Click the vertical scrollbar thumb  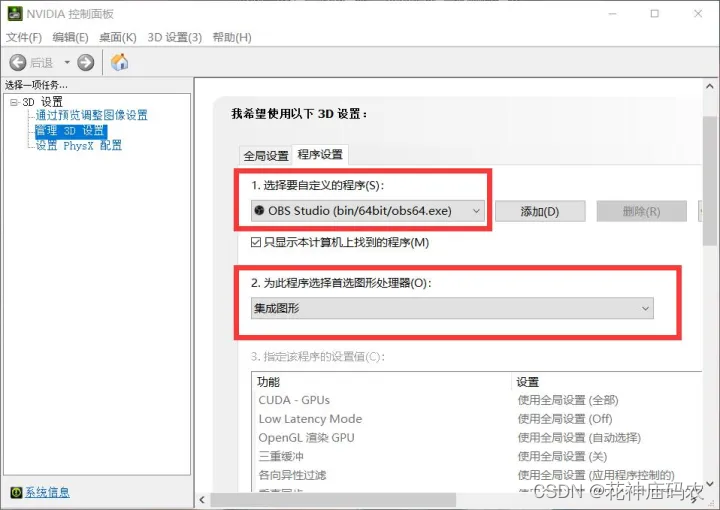710,180
